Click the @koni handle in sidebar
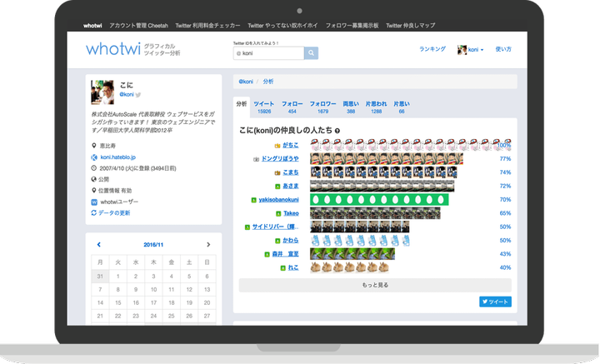The height and width of the screenshot is (364, 600). [127, 94]
